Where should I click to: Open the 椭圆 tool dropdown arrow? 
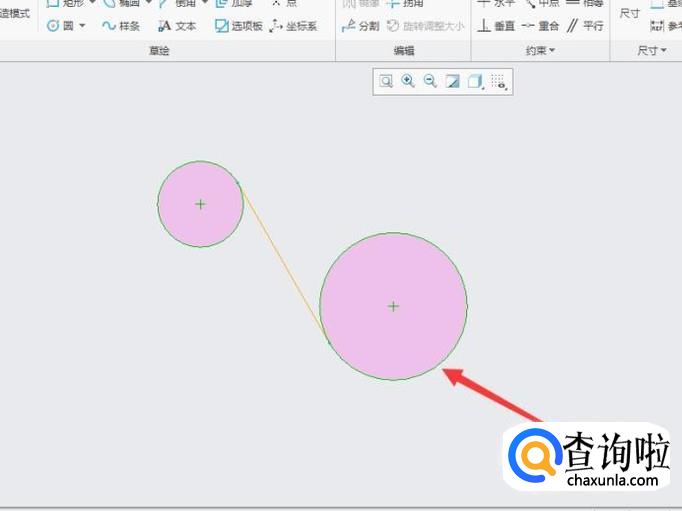click(x=149, y=3)
